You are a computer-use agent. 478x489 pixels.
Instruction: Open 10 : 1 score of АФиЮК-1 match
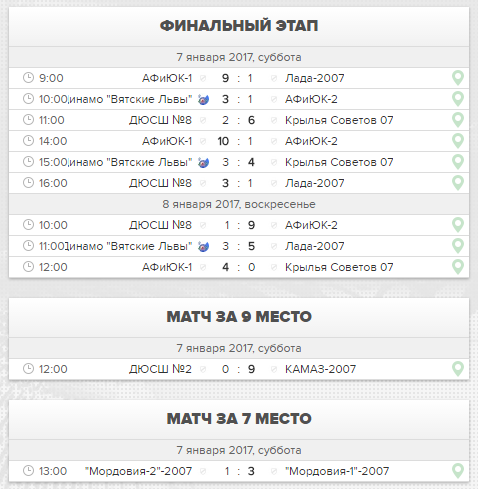point(235,141)
